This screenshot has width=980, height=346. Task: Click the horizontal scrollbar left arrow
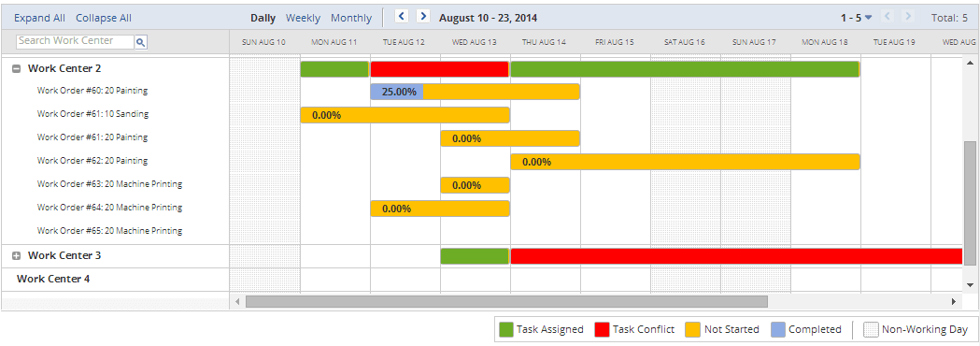(237, 301)
